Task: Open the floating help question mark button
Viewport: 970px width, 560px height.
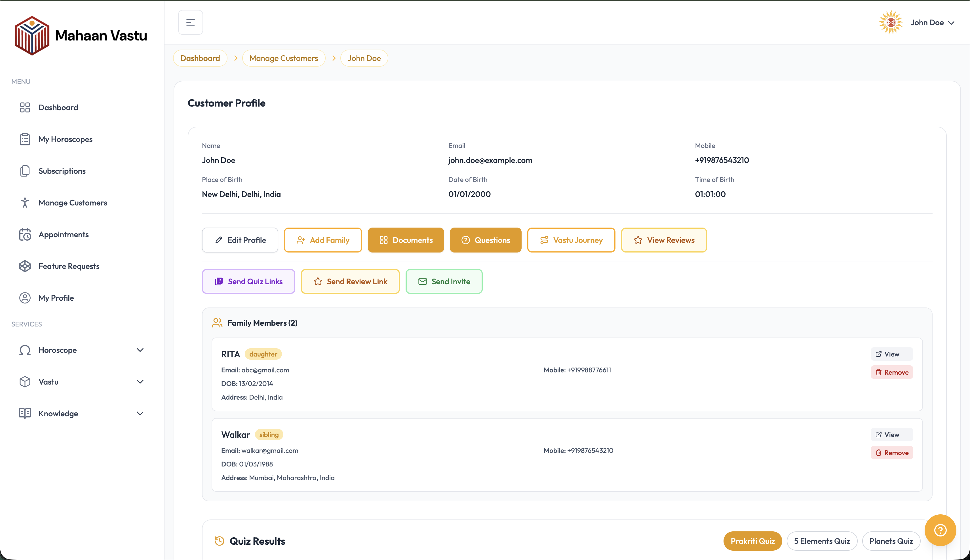Action: click(x=941, y=531)
